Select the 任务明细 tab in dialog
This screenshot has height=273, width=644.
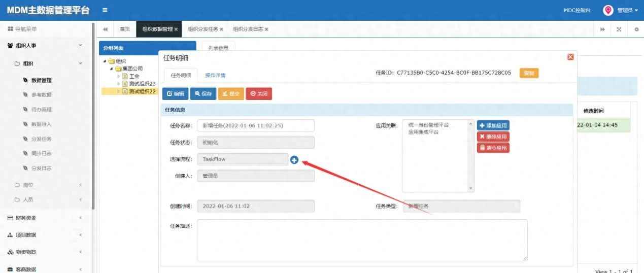click(x=181, y=75)
